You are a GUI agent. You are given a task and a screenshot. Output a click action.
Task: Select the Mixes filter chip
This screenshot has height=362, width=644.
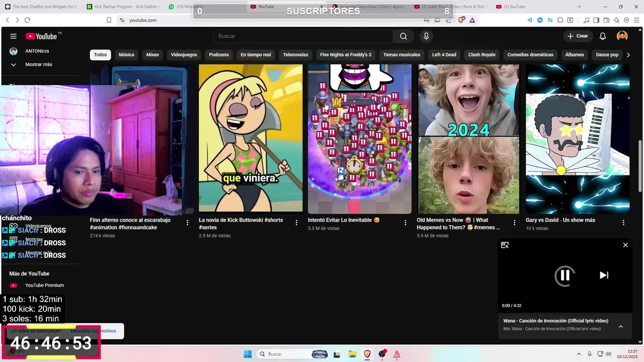pos(152,55)
